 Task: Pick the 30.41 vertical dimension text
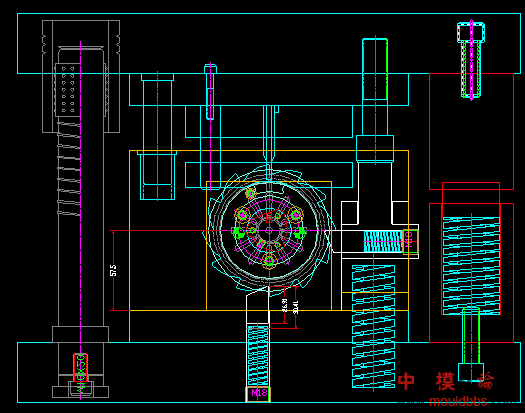(295, 307)
